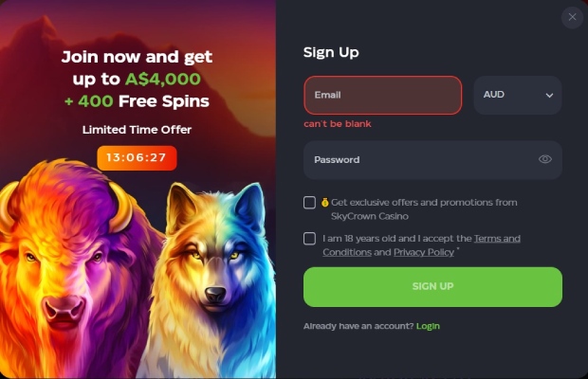Focus the Email input field
588x379 pixels.
[383, 95]
